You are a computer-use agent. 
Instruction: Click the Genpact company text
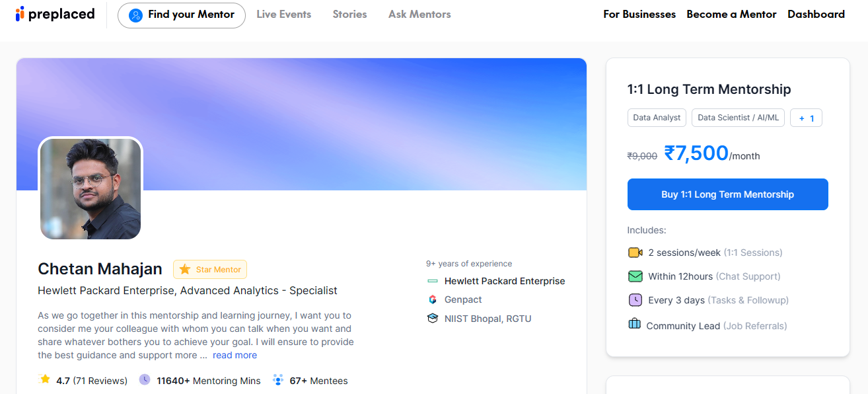(x=463, y=299)
